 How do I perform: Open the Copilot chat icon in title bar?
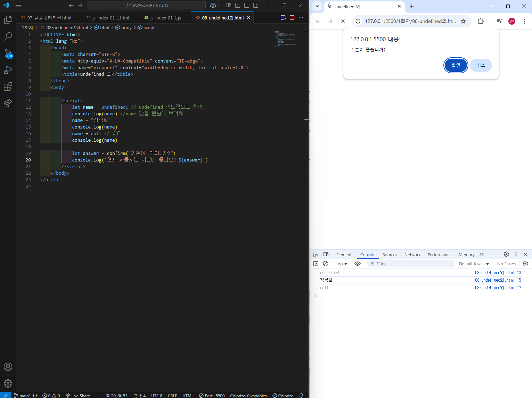[x=213, y=5]
